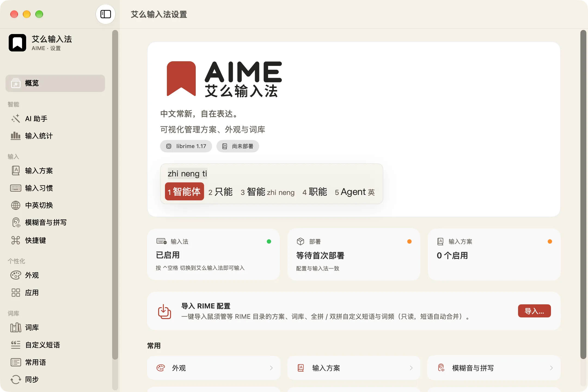Open the 输入法 已启用 status card
The height and width of the screenshot is (392, 588).
214,255
